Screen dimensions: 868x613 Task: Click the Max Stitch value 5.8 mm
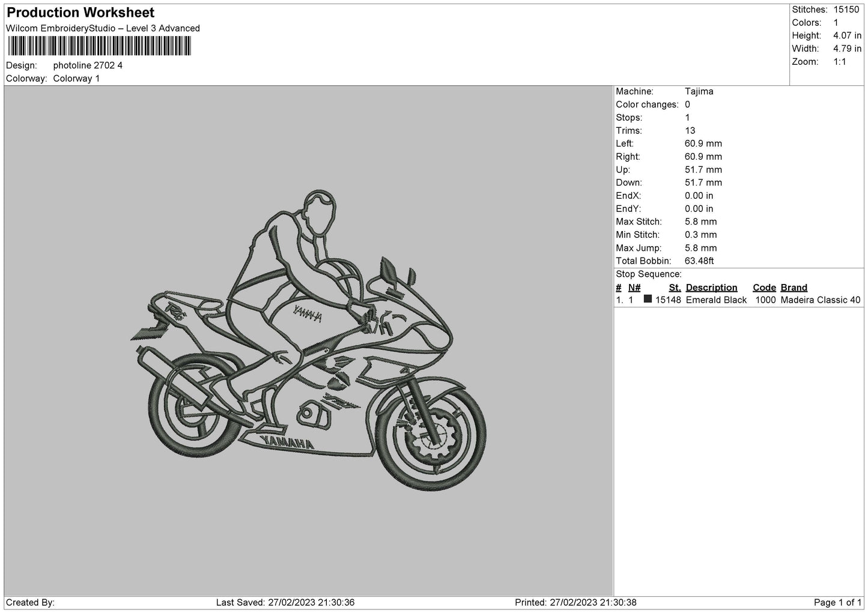coord(701,222)
